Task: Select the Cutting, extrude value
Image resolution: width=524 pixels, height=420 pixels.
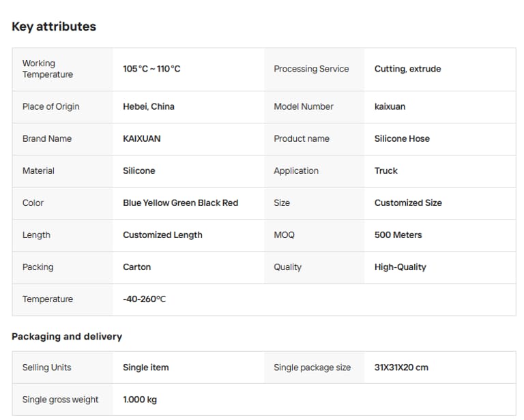Action: (407, 69)
